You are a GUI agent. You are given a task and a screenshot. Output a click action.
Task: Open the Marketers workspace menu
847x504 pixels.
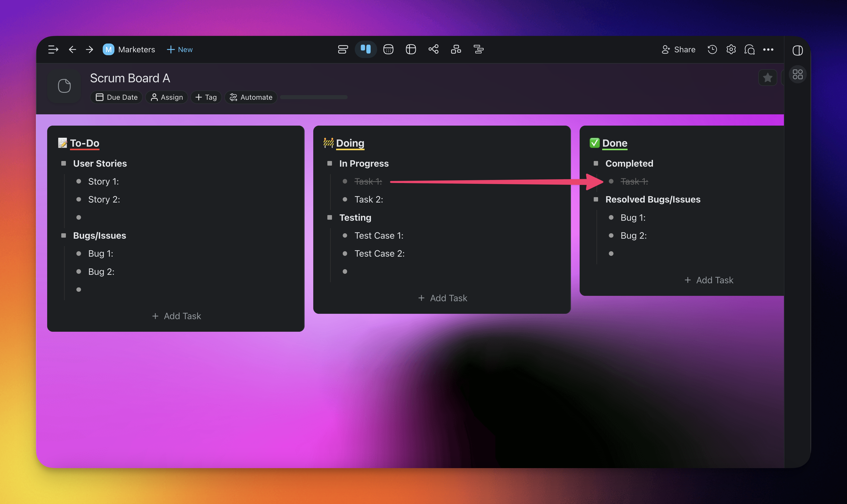click(129, 49)
